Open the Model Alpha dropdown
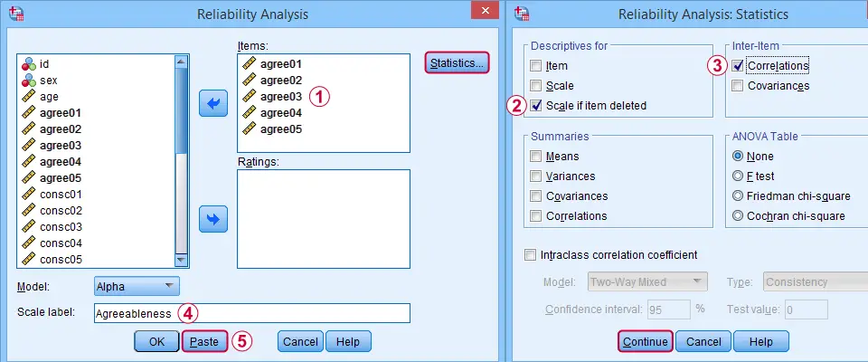868x362 pixels. [x=137, y=287]
